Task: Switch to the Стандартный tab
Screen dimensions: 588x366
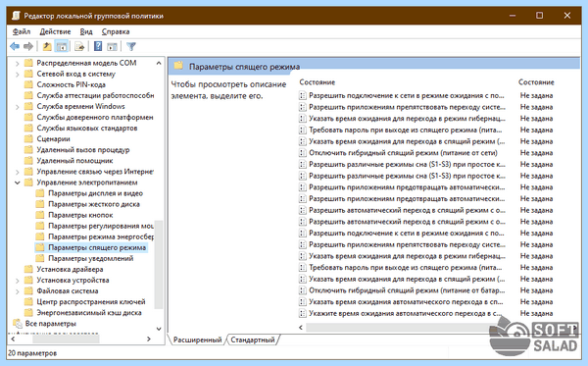Action: pos(253,340)
